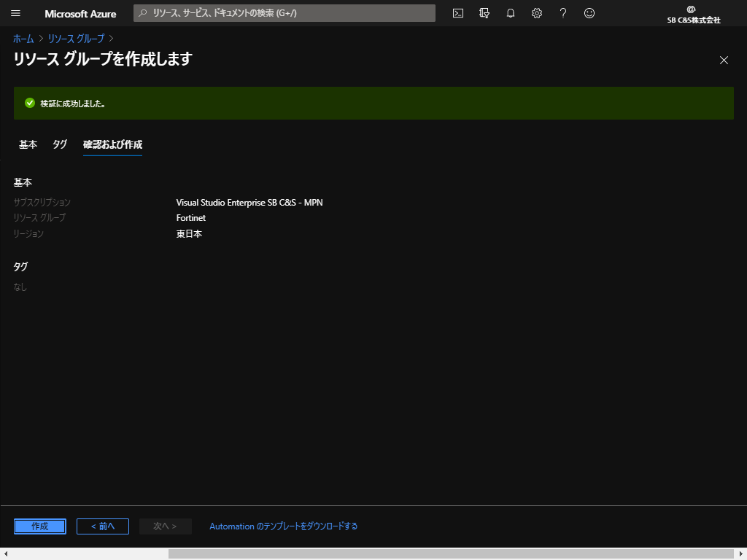The width and height of the screenshot is (747, 560).
Task: Select the Fortinet resource group value
Action: [x=191, y=218]
